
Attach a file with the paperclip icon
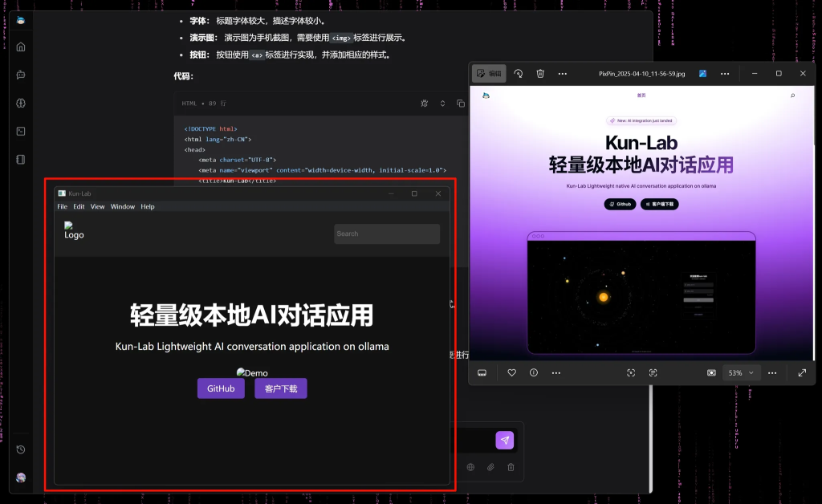490,467
